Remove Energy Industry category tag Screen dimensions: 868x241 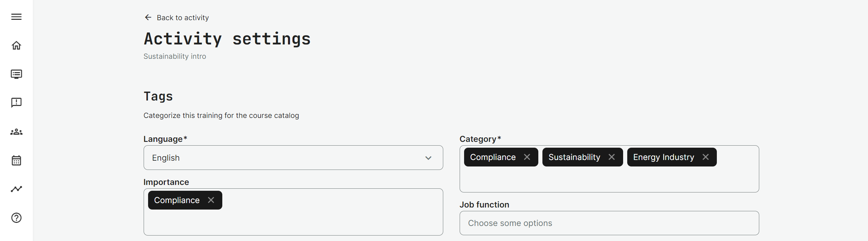(x=706, y=157)
